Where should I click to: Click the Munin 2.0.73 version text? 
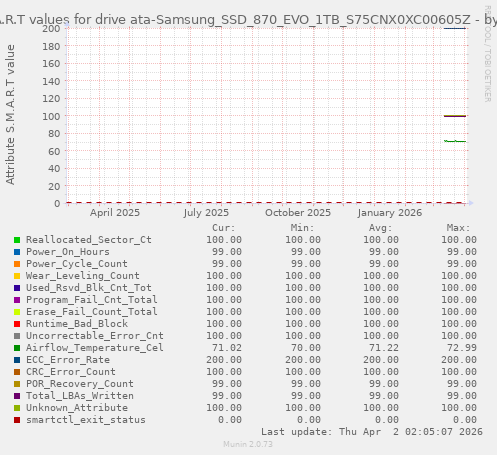click(248, 444)
